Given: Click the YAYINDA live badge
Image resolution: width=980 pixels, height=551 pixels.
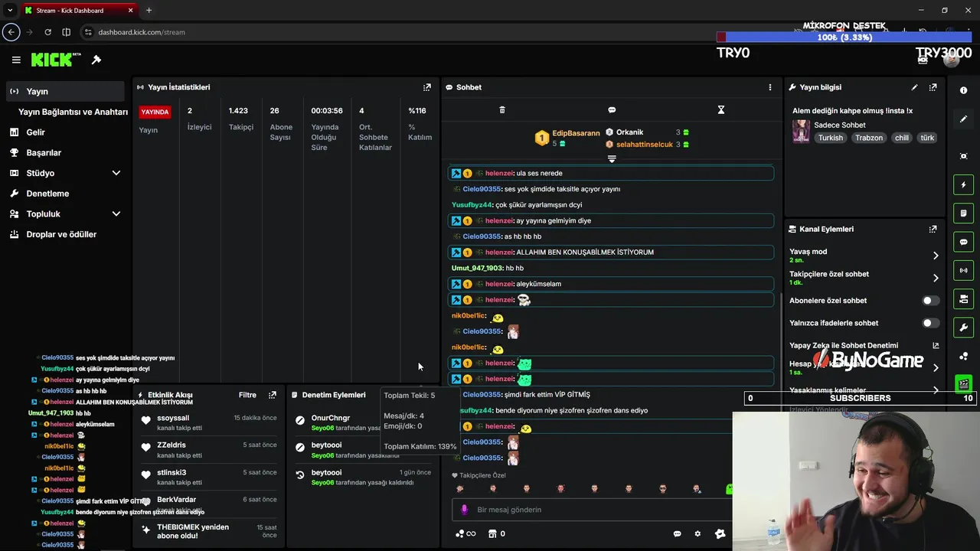Looking at the screenshot, I should point(155,112).
